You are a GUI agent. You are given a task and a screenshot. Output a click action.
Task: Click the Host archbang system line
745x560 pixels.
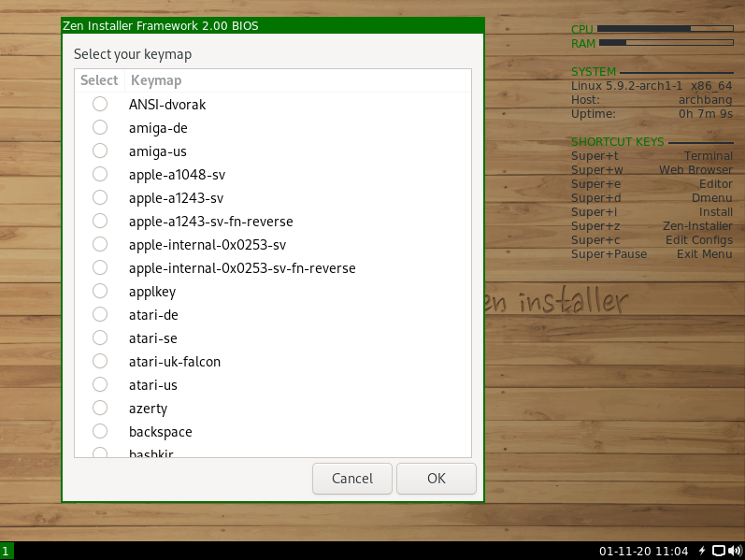click(x=652, y=100)
